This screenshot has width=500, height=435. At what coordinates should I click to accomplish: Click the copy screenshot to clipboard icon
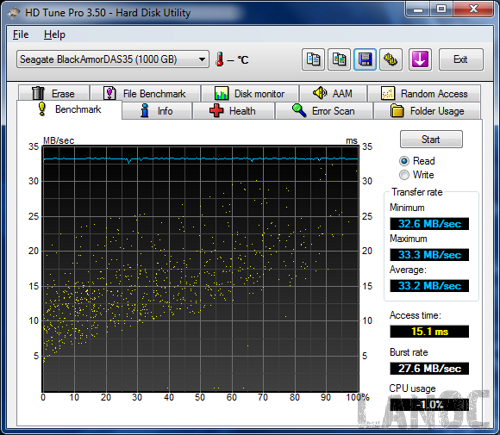339,60
